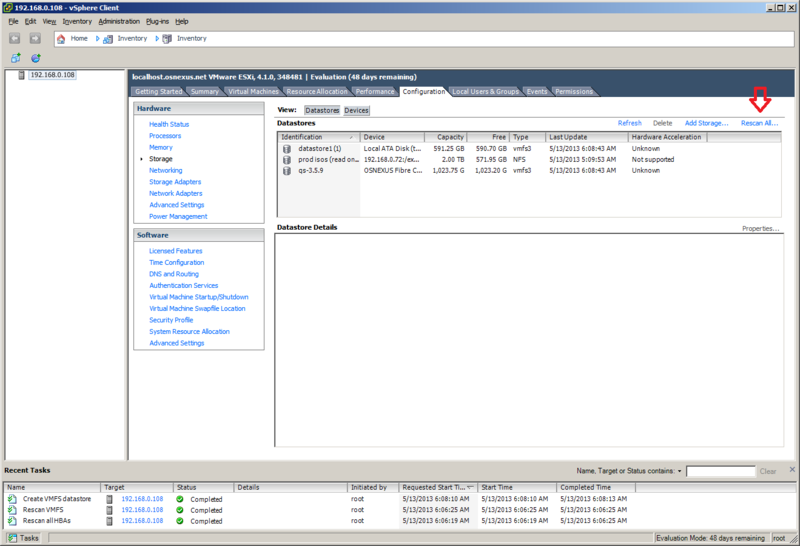Switch to the Getting Started tab

click(x=158, y=91)
